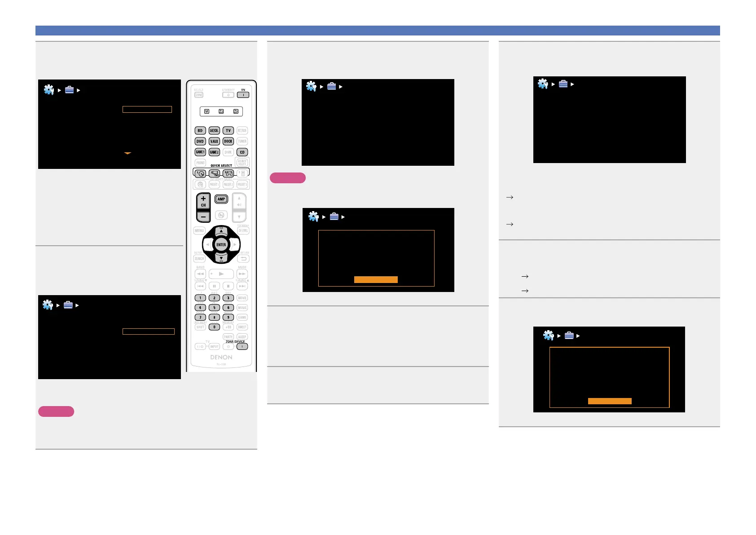Click the CH minus button
756x535 pixels.
click(203, 216)
